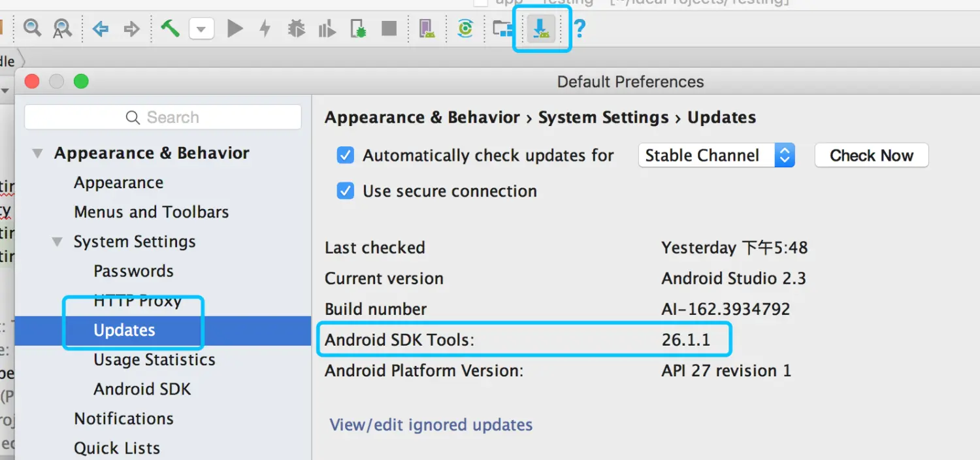
Task: Click the Run play icon
Action: tap(235, 28)
